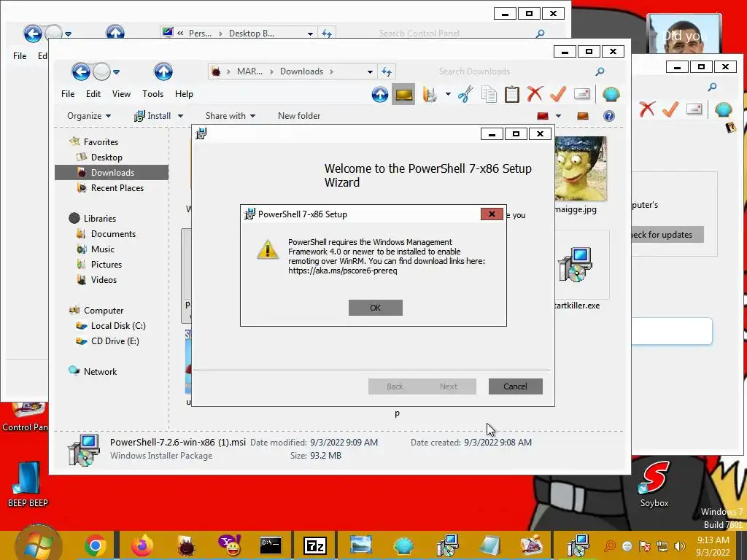Open 7-Zip from taskbar
The height and width of the screenshot is (560, 747).
[x=315, y=545]
